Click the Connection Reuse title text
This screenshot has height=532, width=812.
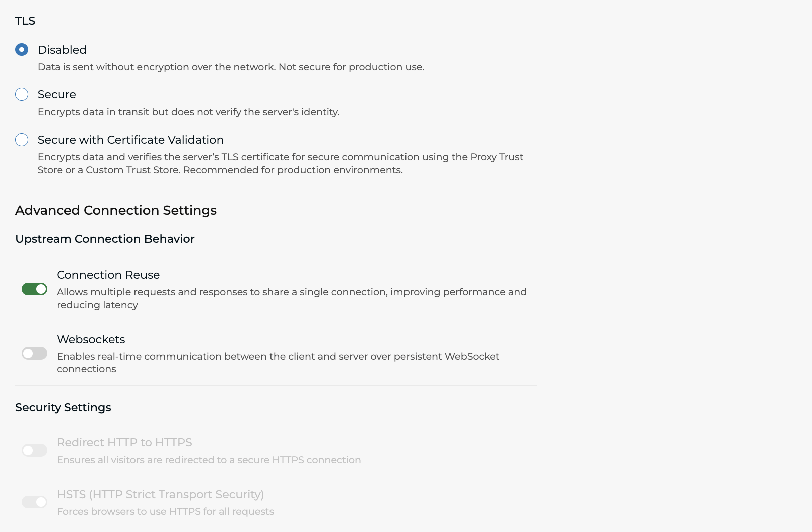click(x=108, y=275)
